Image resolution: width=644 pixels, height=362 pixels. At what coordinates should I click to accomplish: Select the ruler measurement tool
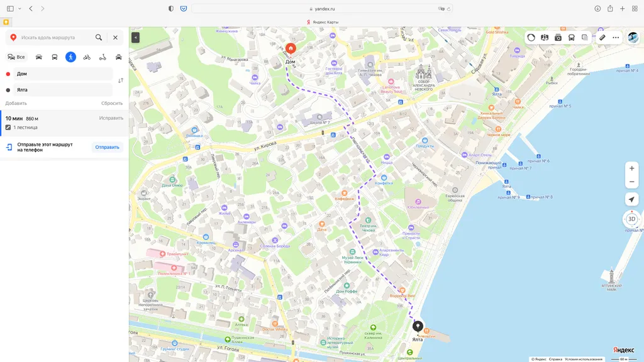coord(602,37)
